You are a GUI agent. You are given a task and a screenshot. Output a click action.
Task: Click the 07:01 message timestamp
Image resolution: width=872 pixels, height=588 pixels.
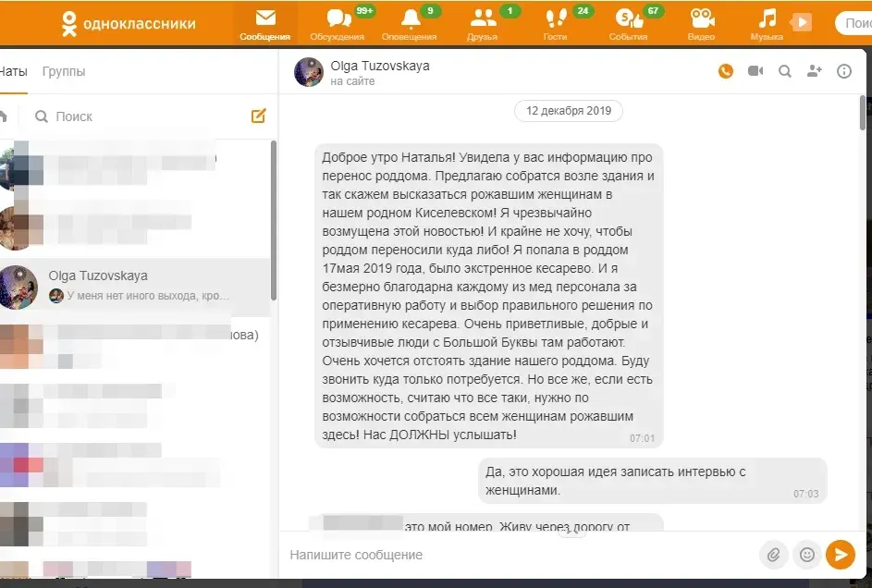(x=642, y=438)
